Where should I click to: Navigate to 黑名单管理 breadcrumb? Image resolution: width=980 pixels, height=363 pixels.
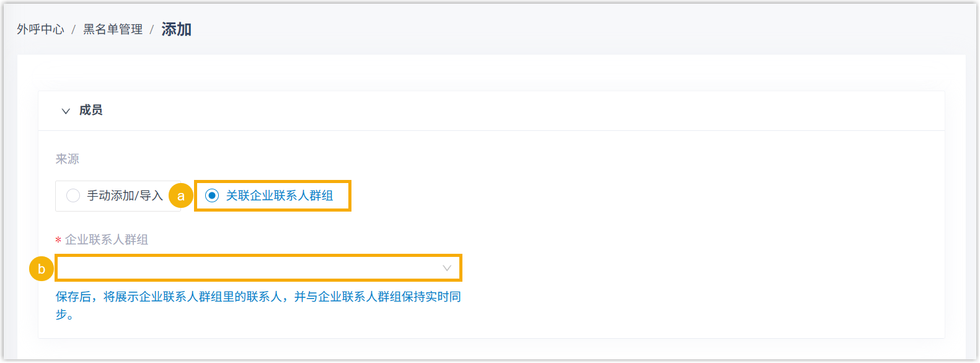pyautogui.click(x=113, y=29)
